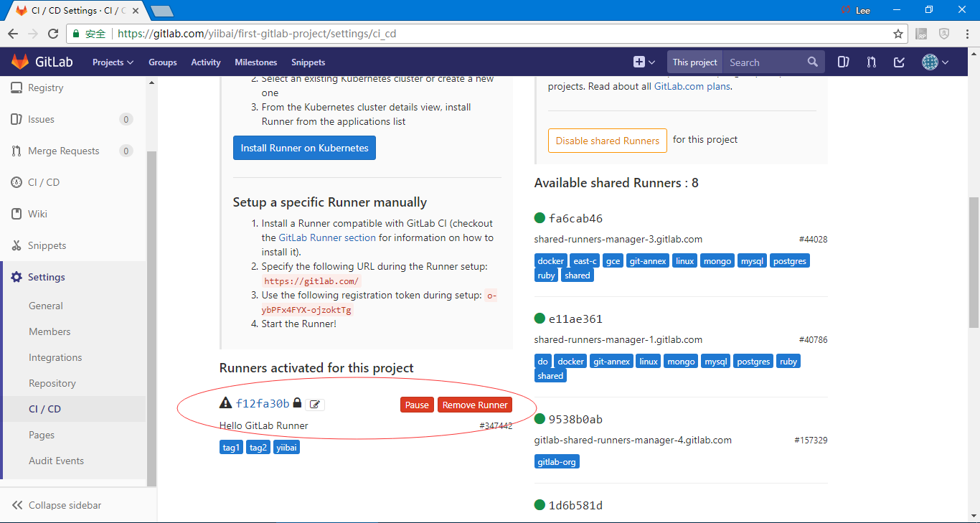
Task: Open the Activity menu item
Action: point(206,62)
